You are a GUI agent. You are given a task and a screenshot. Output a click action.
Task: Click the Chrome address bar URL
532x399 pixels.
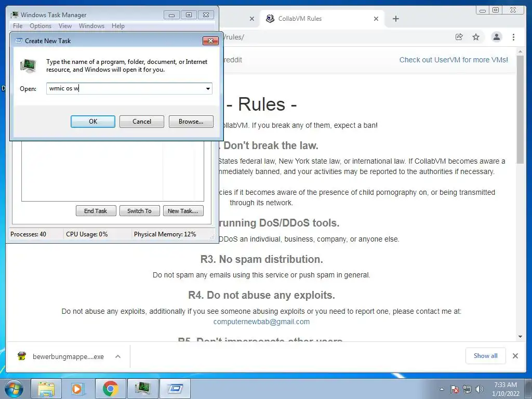click(x=233, y=37)
